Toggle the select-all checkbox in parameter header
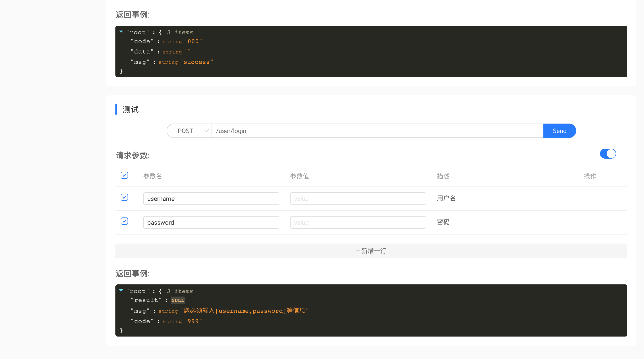 [x=124, y=175]
